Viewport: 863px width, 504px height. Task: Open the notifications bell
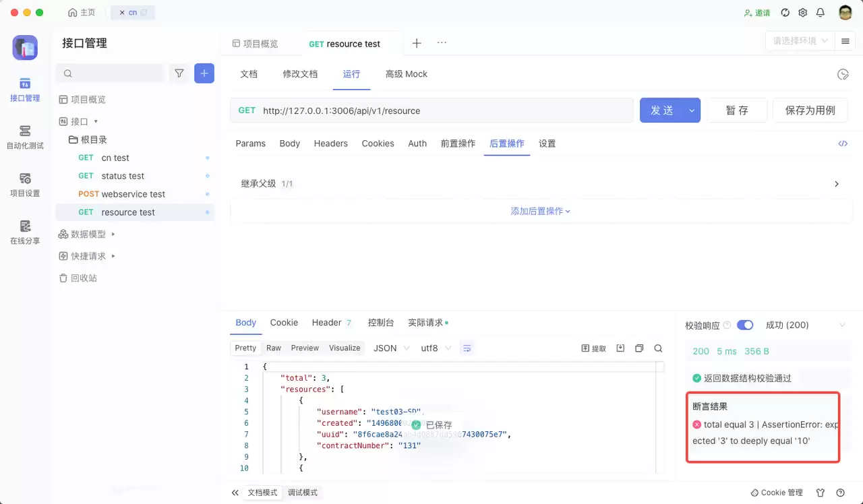click(x=821, y=12)
